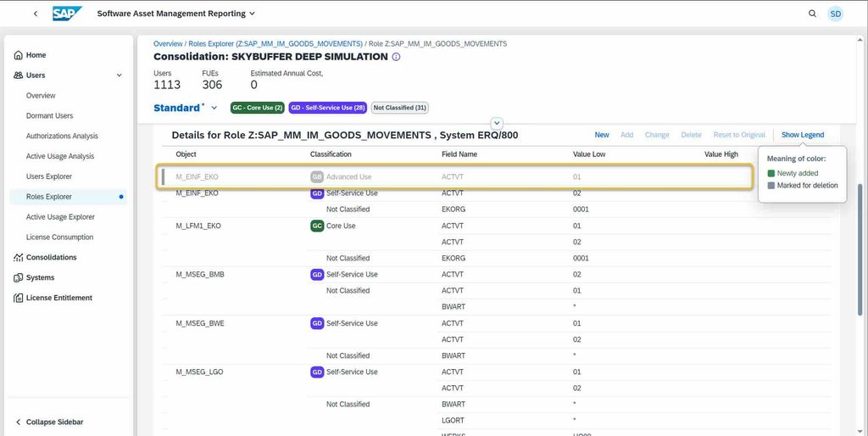Click Roles Explorer breadcrumb link

click(x=275, y=43)
